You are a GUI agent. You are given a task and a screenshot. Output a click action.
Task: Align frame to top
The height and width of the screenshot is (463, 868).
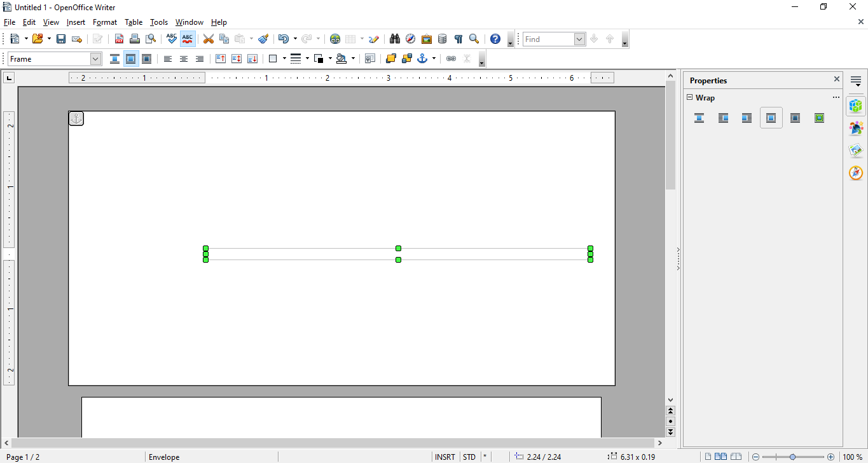pyautogui.click(x=221, y=59)
